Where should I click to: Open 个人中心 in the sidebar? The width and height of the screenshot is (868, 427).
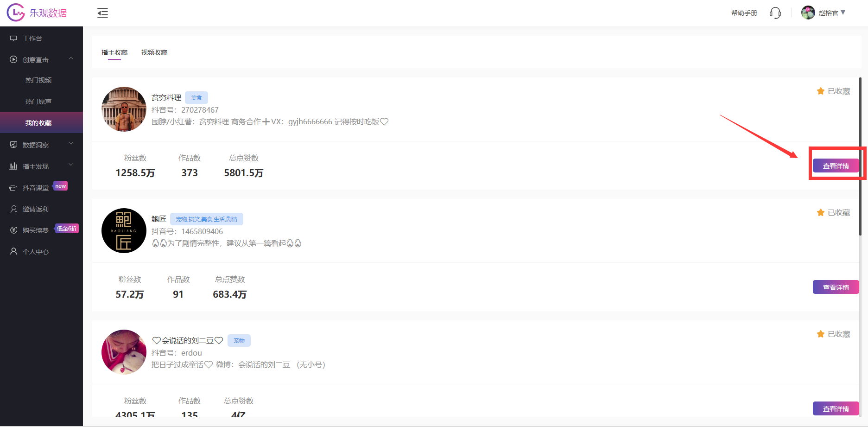36,252
